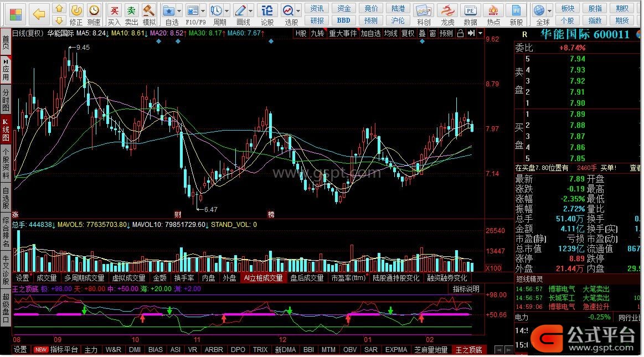Image resolution: width=644 pixels, height=357 pixels.
Task: Click the X100 volume scale label
Action: coord(493,268)
